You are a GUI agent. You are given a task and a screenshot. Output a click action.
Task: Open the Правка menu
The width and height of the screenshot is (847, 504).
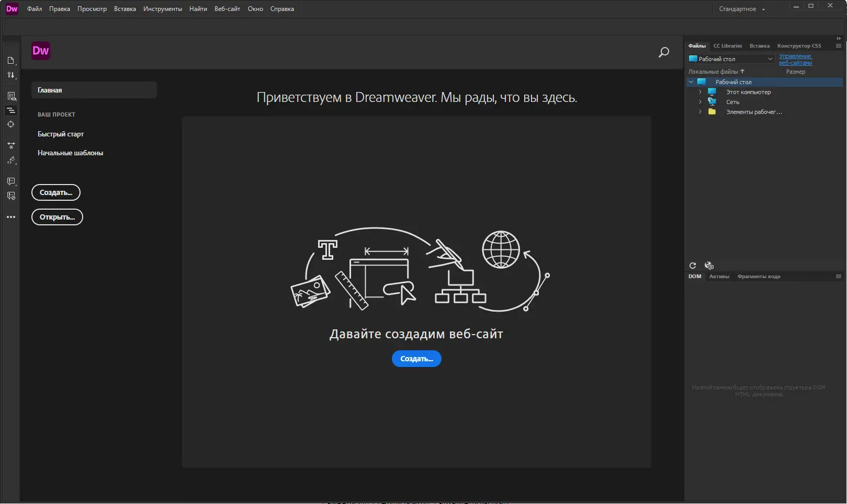60,9
